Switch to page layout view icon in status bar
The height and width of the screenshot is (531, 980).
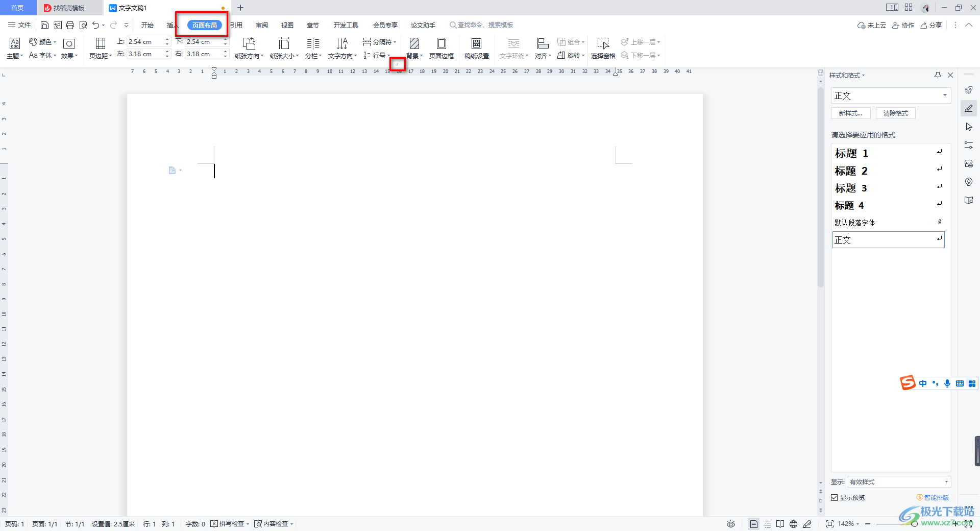pyautogui.click(x=754, y=524)
